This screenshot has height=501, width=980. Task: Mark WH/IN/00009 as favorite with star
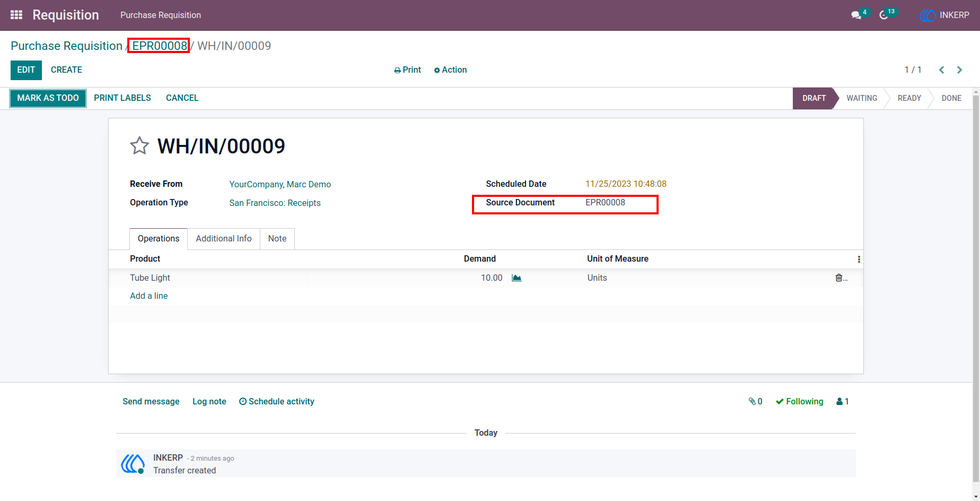139,145
